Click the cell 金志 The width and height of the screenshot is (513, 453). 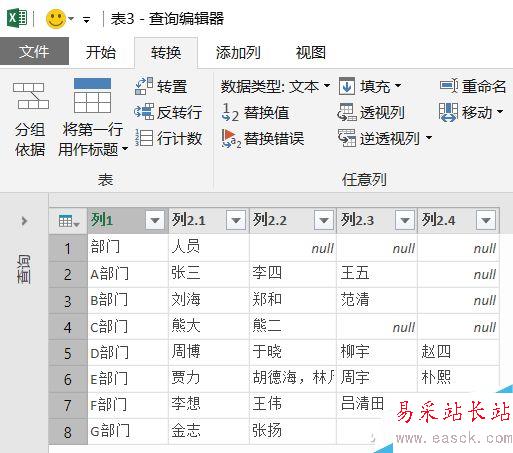click(209, 431)
